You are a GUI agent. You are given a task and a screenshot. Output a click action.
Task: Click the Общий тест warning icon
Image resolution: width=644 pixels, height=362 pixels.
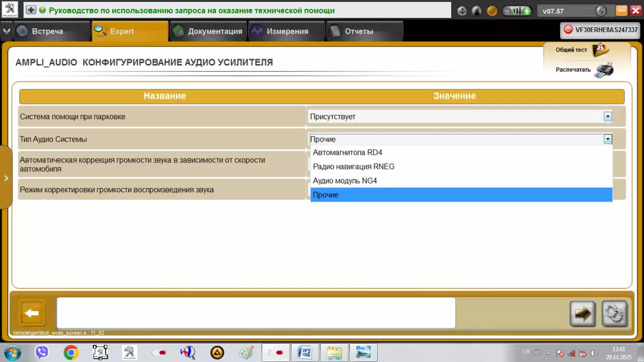[600, 50]
